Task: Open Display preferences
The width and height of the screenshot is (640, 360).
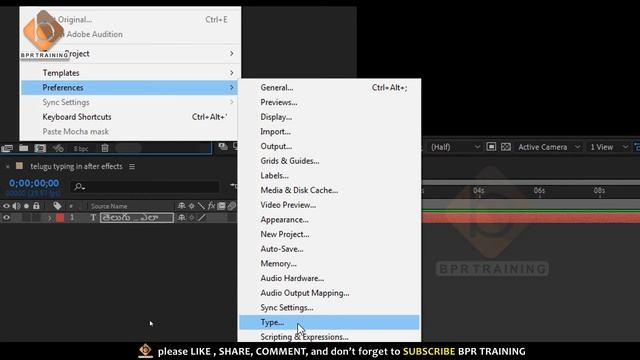Action: click(329, 117)
